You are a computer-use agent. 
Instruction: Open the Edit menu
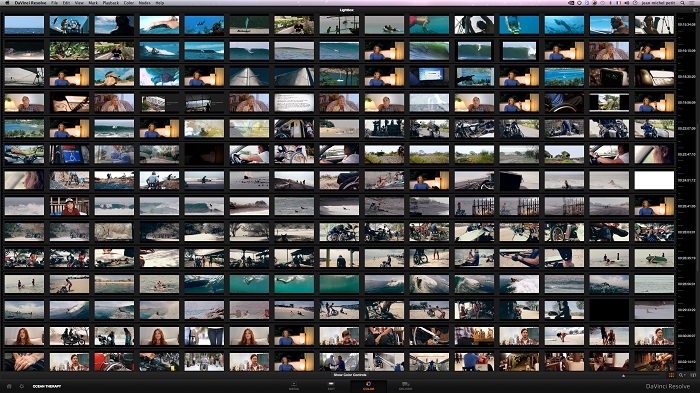(66, 3)
